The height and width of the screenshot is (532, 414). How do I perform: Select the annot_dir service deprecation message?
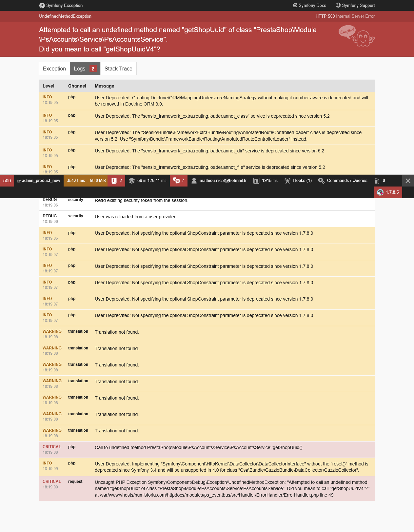tap(209, 151)
